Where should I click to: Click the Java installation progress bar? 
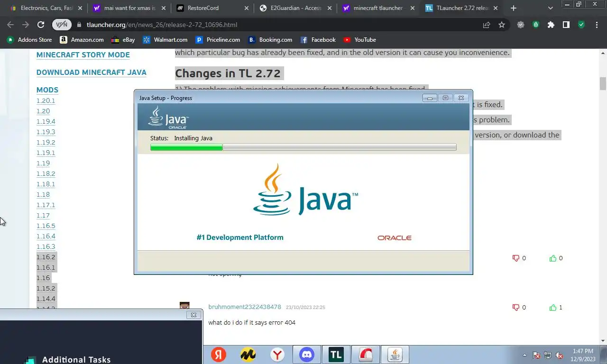tap(303, 147)
